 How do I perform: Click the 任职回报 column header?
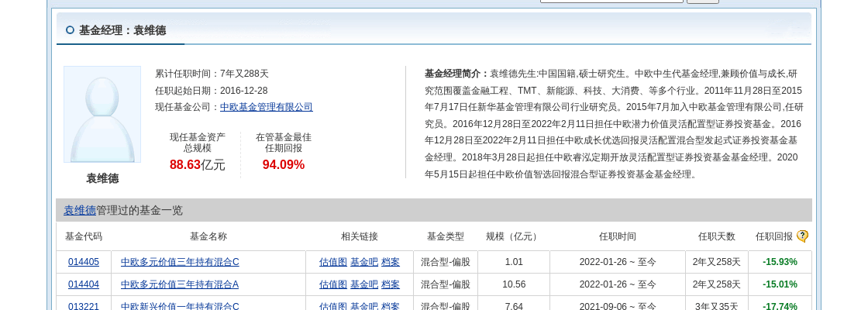[774, 236]
